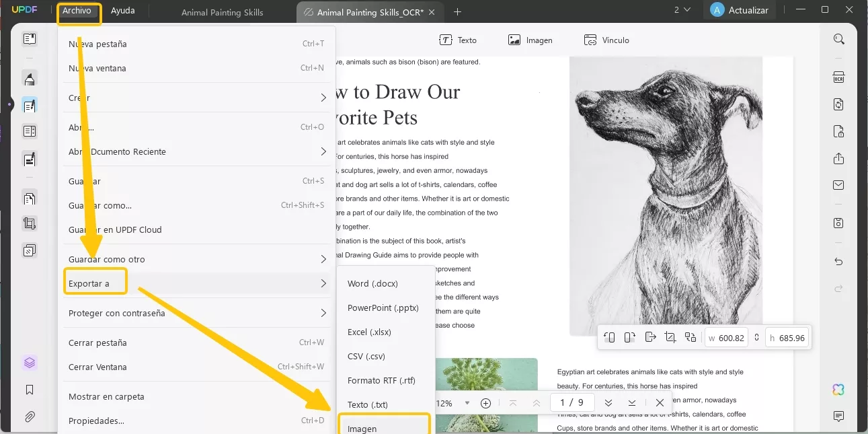The width and height of the screenshot is (868, 434).
Task: Click the Actualizar button
Action: click(740, 10)
